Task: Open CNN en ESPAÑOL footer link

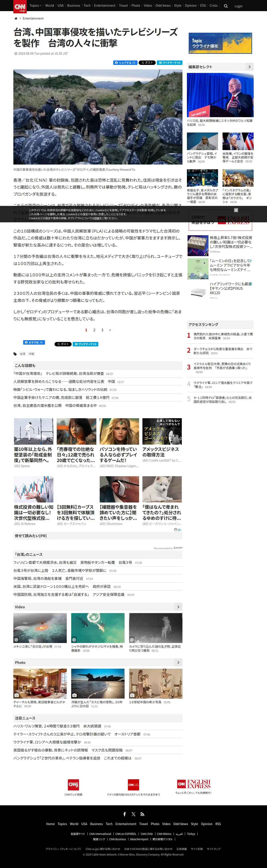Action: tap(126, 834)
